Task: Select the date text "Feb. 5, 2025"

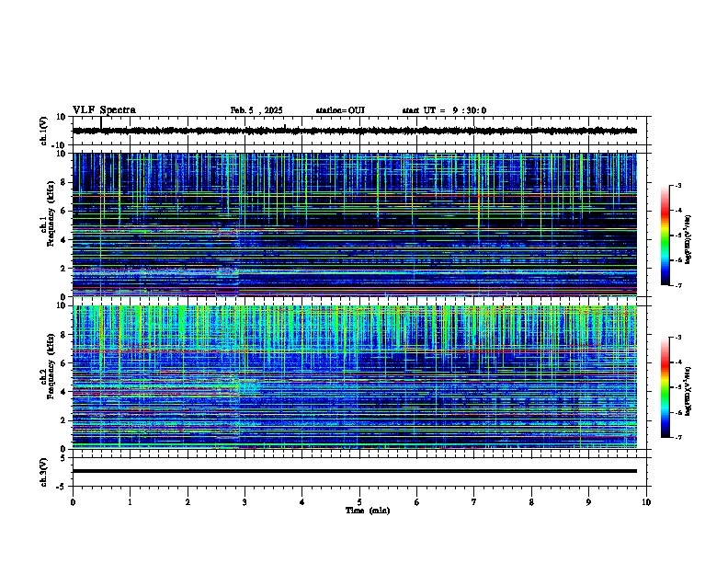Action: coord(256,110)
